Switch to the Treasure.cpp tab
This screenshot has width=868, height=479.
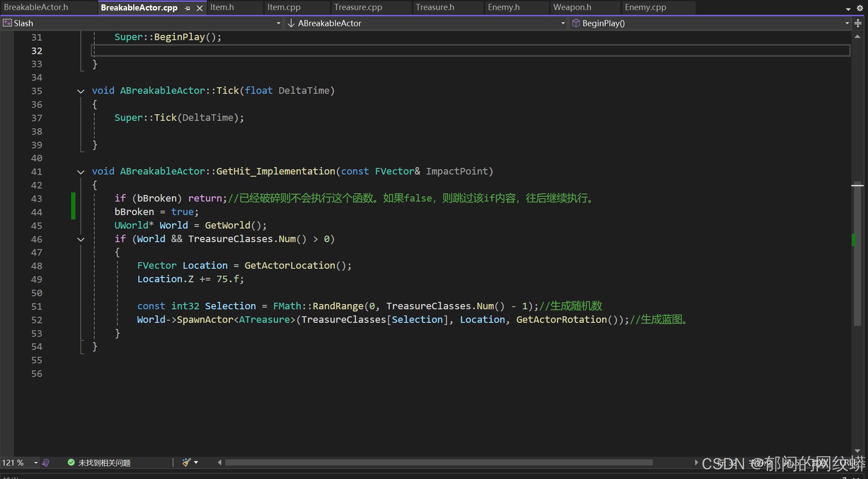tap(358, 7)
